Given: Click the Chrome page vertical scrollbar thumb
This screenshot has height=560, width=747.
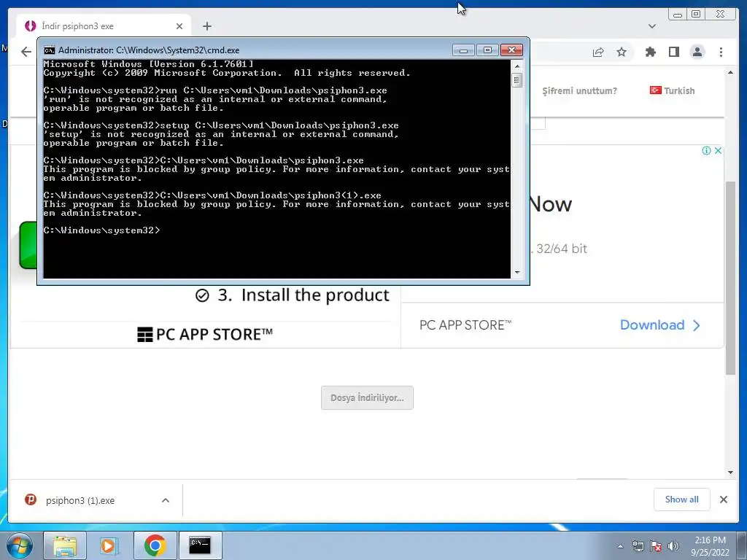Looking at the screenshot, I should click(x=730, y=278).
